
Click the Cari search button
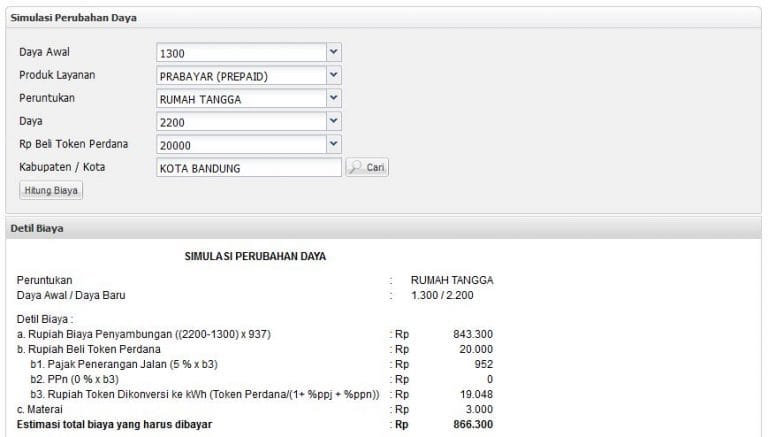pos(367,168)
